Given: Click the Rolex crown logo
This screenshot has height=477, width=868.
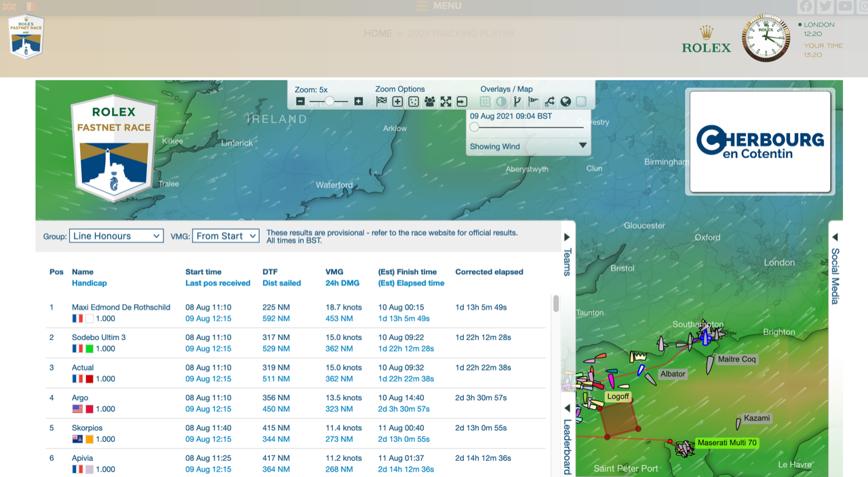Looking at the screenshot, I should pyautogui.click(x=707, y=40).
